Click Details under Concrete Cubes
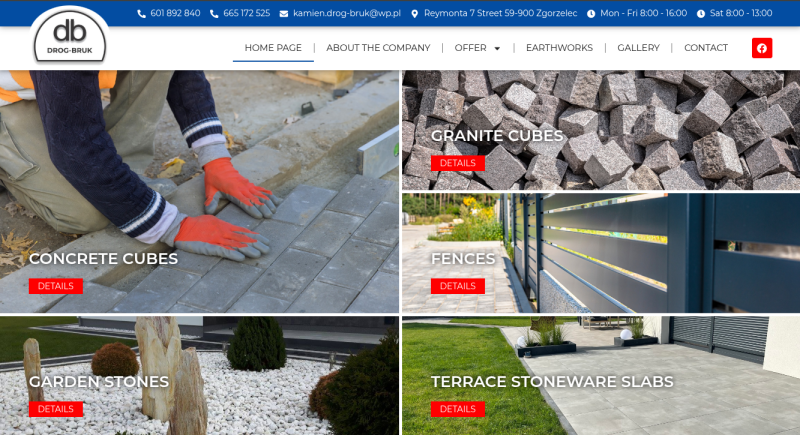 [x=56, y=286]
